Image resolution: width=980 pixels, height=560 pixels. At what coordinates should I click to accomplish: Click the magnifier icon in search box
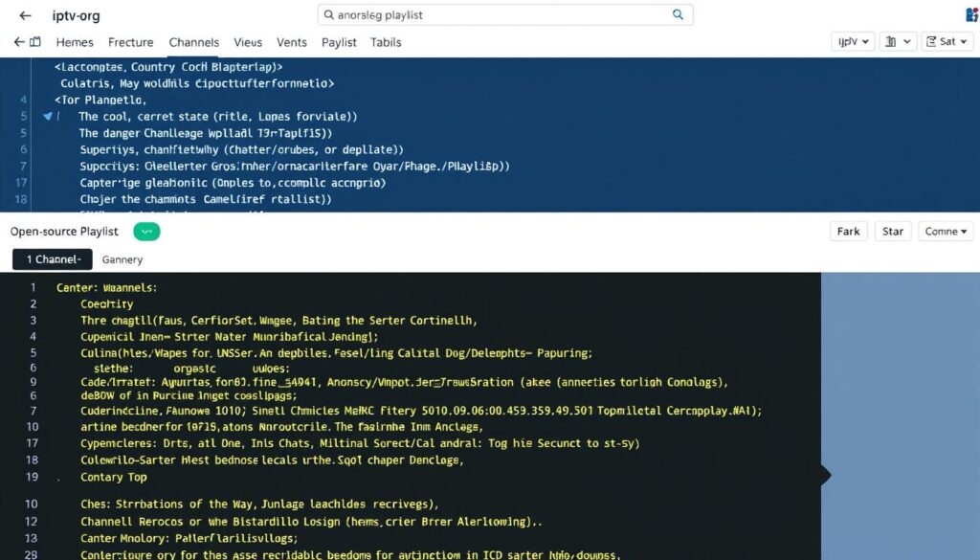(x=678, y=15)
